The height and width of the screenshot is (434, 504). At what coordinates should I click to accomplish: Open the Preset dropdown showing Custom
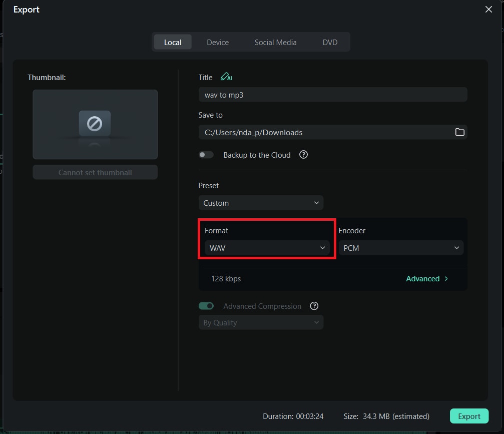[260, 203]
